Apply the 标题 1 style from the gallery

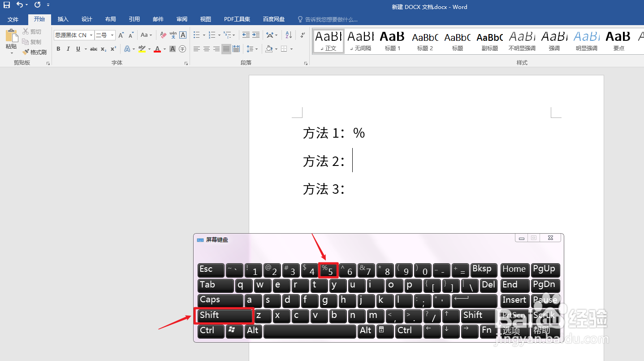tap(393, 41)
